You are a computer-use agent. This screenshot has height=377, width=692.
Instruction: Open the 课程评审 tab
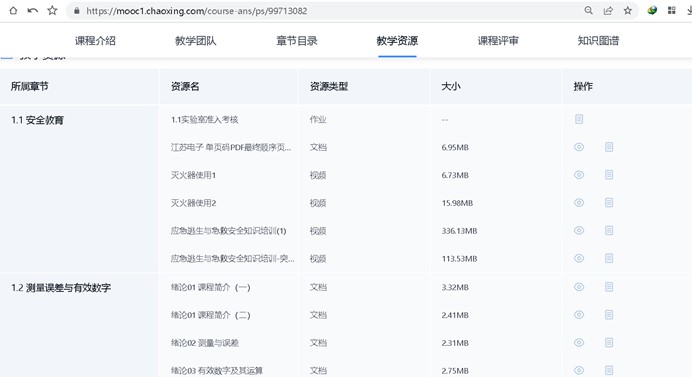(498, 41)
